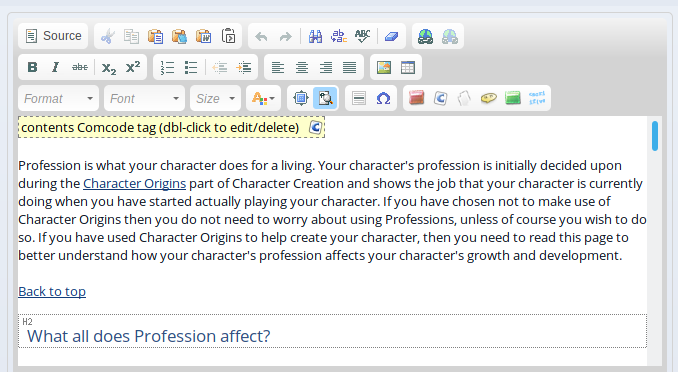Click the Remove Format eraser icon
This screenshot has width=678, height=372.
pyautogui.click(x=391, y=36)
